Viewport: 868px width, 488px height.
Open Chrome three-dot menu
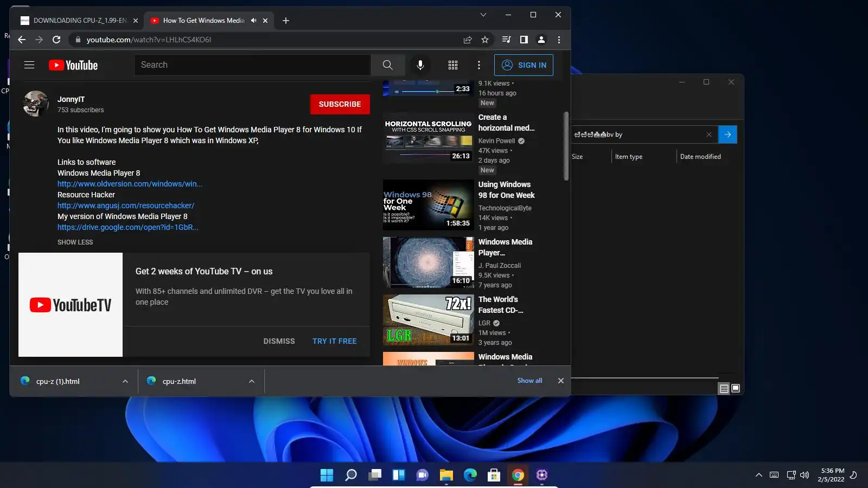(x=559, y=40)
